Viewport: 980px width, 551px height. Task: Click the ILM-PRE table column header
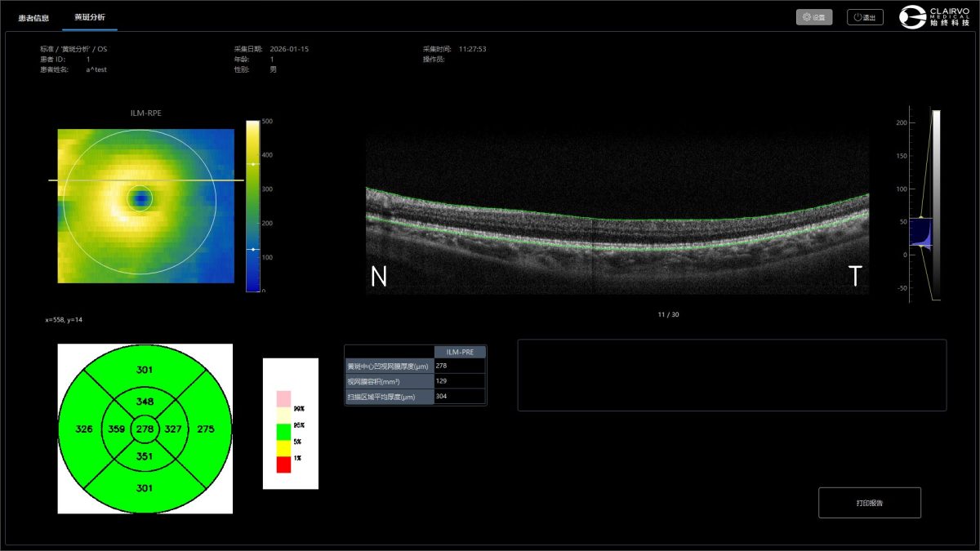(460, 352)
